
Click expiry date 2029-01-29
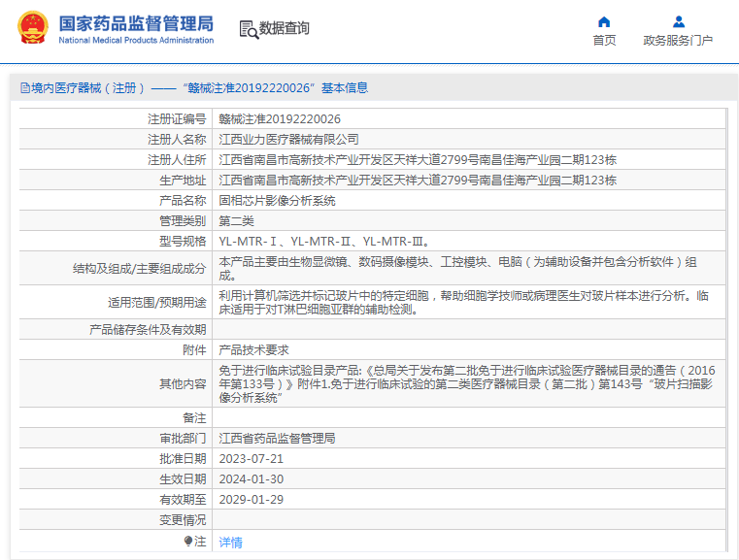pos(252,499)
